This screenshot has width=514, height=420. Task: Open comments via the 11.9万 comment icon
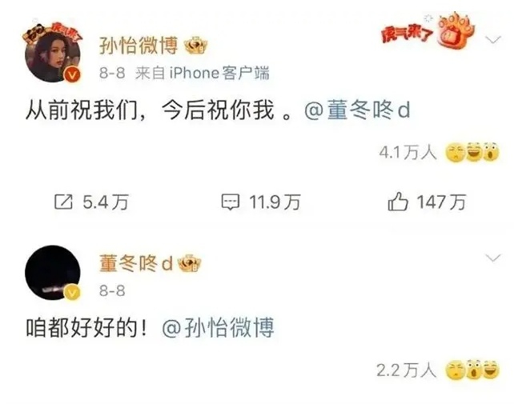[231, 202]
